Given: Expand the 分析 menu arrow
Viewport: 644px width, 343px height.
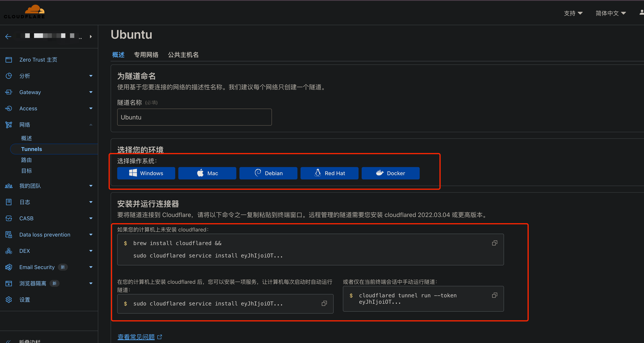Looking at the screenshot, I should click(91, 76).
